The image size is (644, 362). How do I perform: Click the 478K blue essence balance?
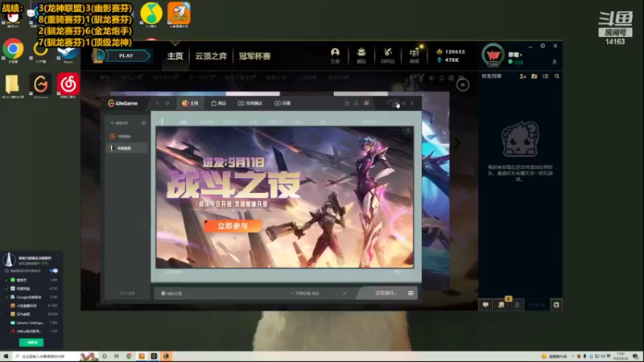pos(448,60)
